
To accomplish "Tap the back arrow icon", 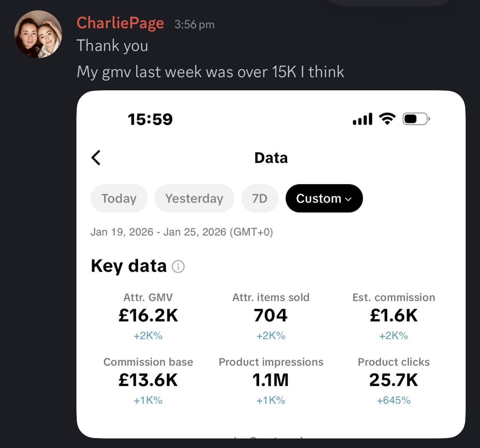I will point(96,158).
